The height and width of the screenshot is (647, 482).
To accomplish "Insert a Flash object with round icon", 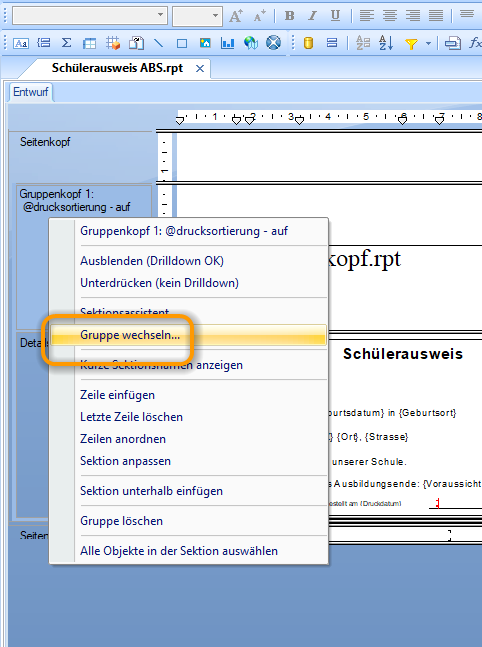I will 273,43.
